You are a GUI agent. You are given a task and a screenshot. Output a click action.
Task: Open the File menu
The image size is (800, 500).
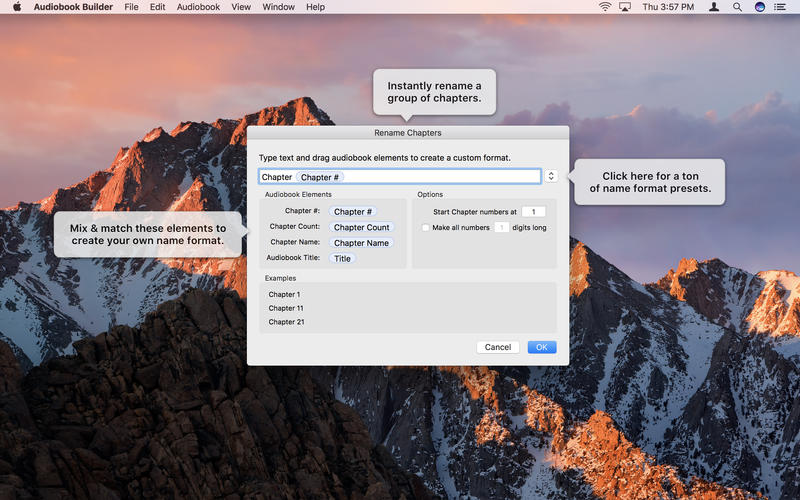tap(131, 7)
